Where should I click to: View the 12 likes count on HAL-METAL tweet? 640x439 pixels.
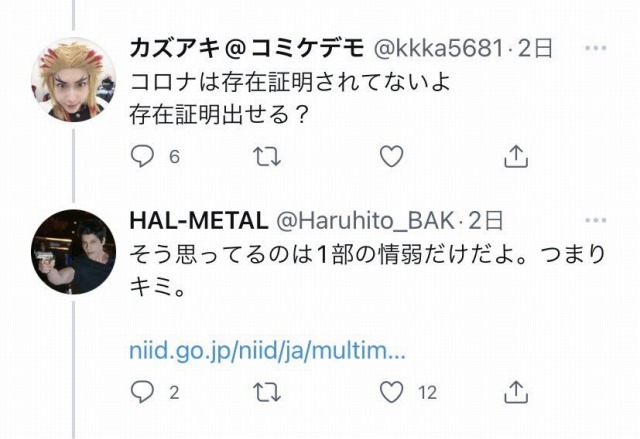click(x=428, y=393)
